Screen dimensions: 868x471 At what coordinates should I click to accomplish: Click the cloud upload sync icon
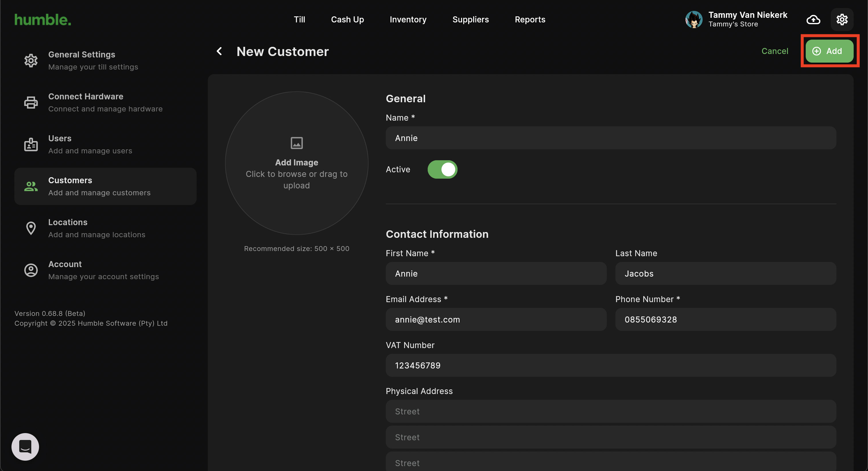(813, 20)
